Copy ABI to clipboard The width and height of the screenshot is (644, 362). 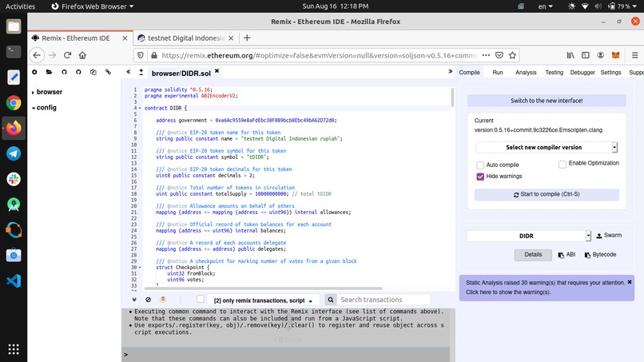point(566,255)
